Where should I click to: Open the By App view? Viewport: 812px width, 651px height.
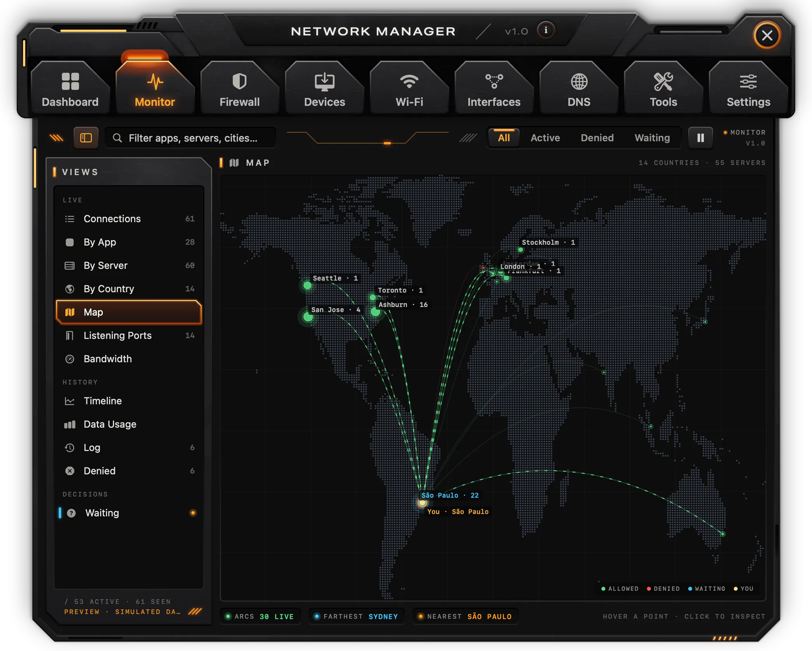[x=129, y=242]
